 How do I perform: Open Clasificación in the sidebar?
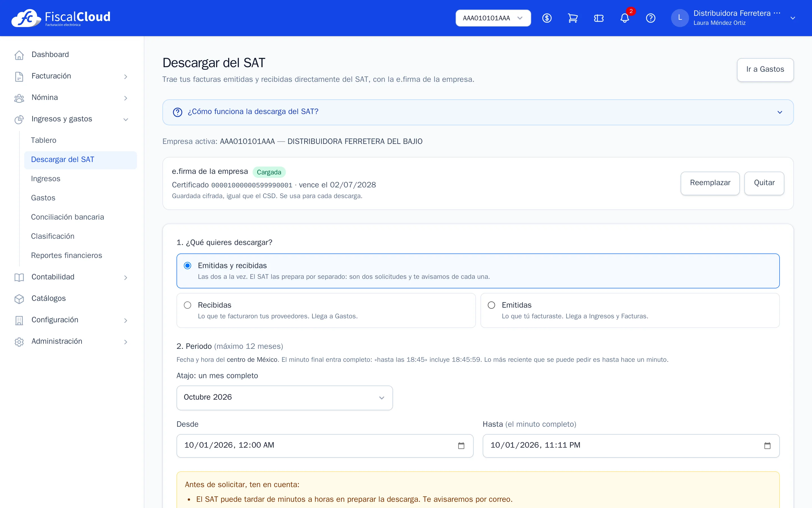click(81, 236)
